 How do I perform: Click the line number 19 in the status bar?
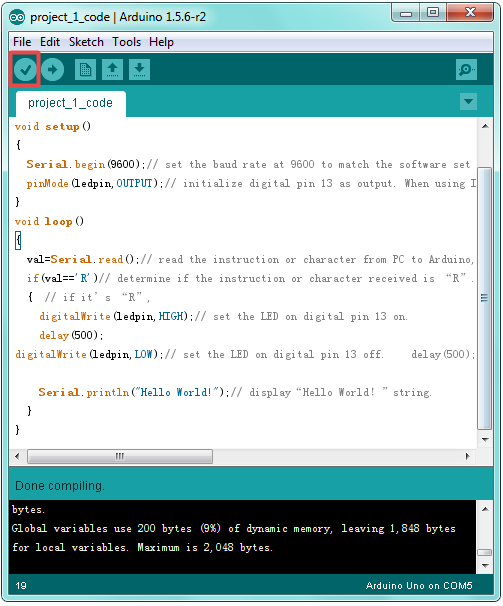[21, 586]
